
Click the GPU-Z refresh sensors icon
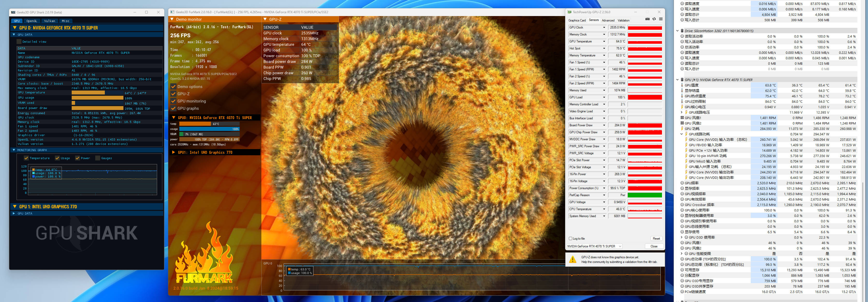654,19
